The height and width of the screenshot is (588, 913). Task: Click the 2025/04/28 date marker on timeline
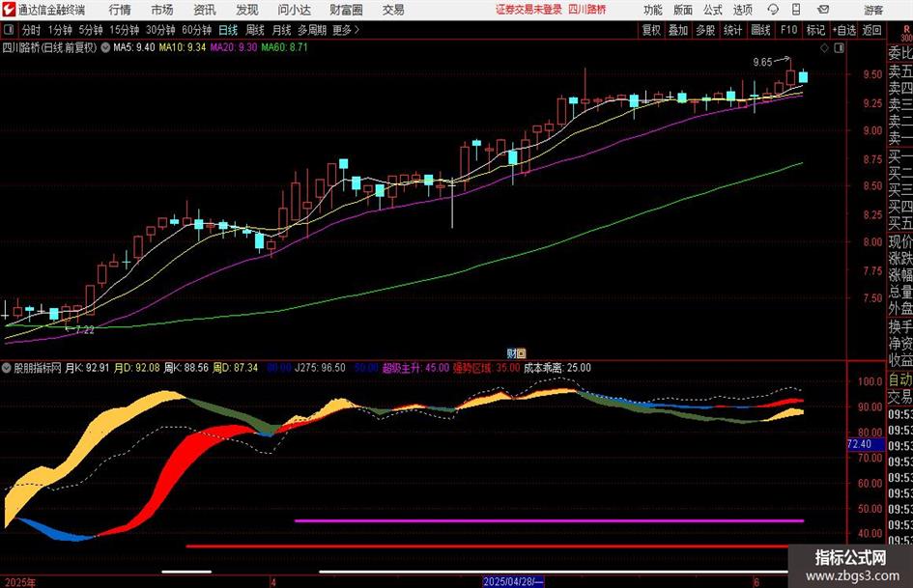coord(513,581)
